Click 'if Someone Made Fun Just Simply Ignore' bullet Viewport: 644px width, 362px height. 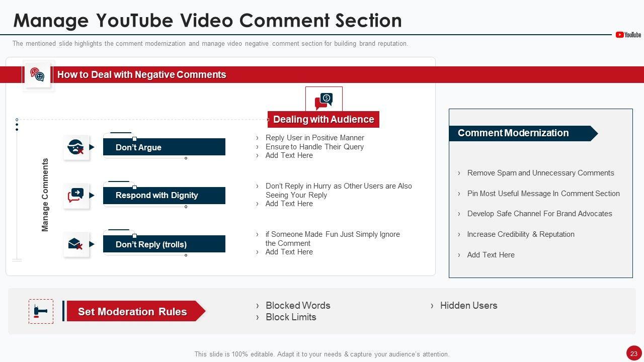coord(333,239)
